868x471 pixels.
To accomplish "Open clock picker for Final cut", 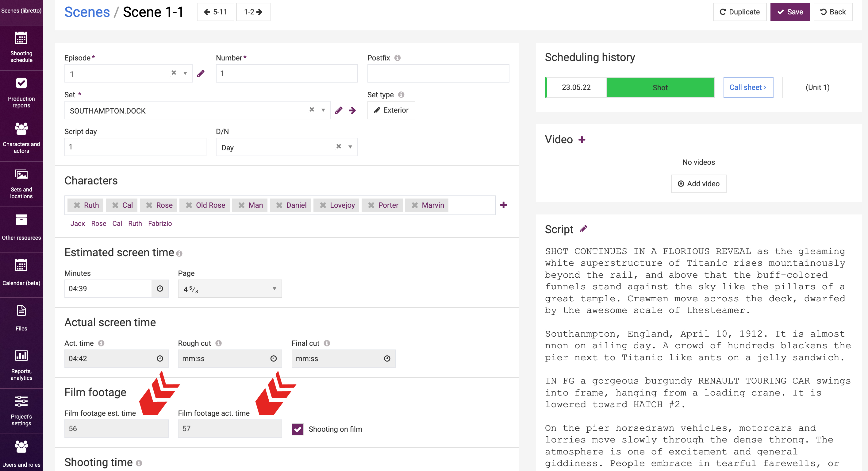I will [387, 358].
